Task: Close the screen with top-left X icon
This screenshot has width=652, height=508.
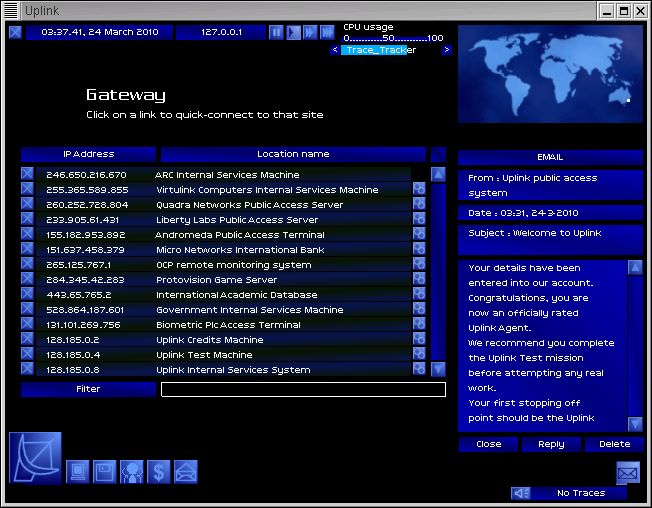Action: [15, 32]
